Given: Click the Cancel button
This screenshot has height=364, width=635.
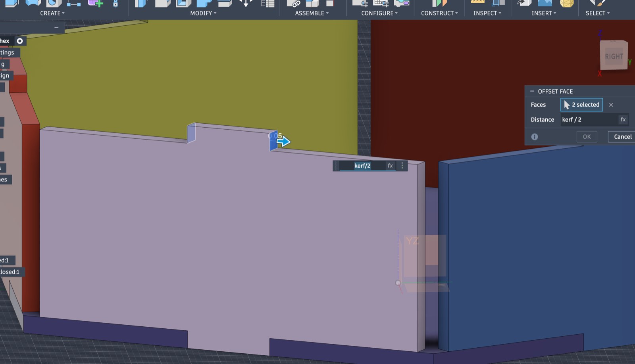Looking at the screenshot, I should 622,137.
